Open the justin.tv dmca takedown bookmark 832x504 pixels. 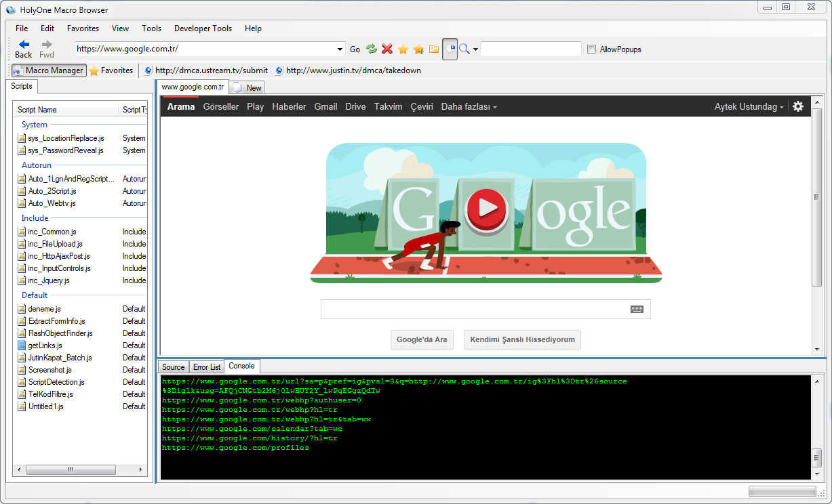click(353, 70)
